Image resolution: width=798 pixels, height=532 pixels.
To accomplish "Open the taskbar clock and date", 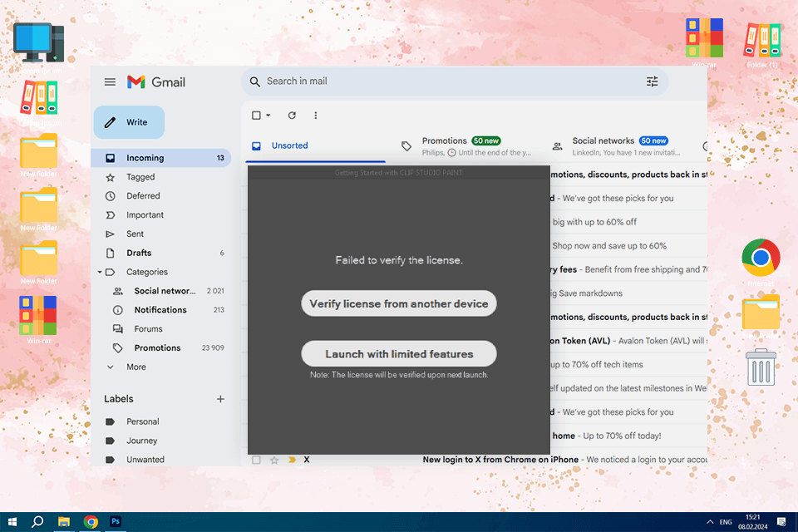I will (x=753, y=522).
